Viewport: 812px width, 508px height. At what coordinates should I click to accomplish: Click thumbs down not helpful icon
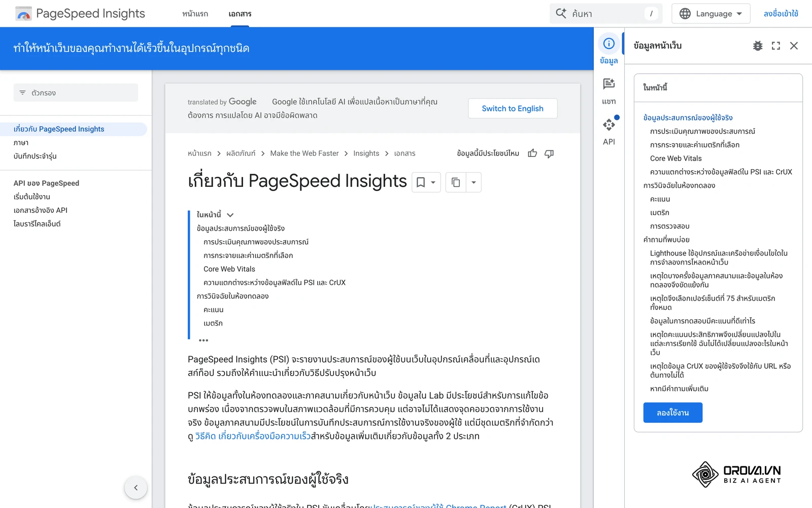click(x=549, y=153)
